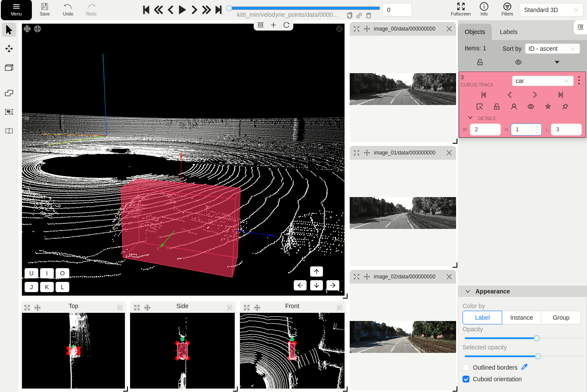The image size is (587, 392).
Task: Toggle visibility of all objects with eye icon
Action: click(x=518, y=62)
